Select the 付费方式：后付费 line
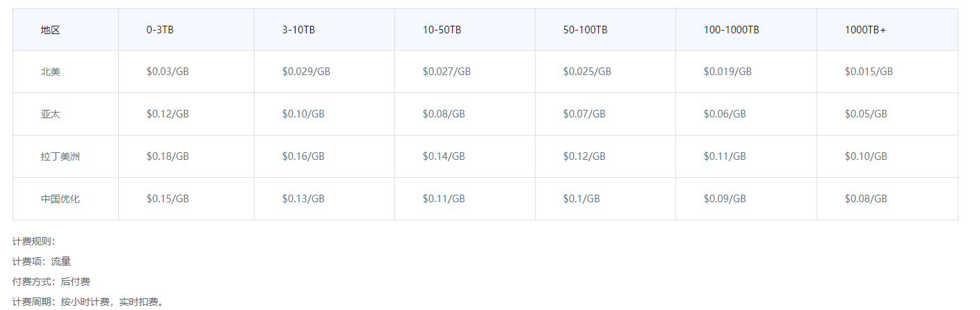 51,282
